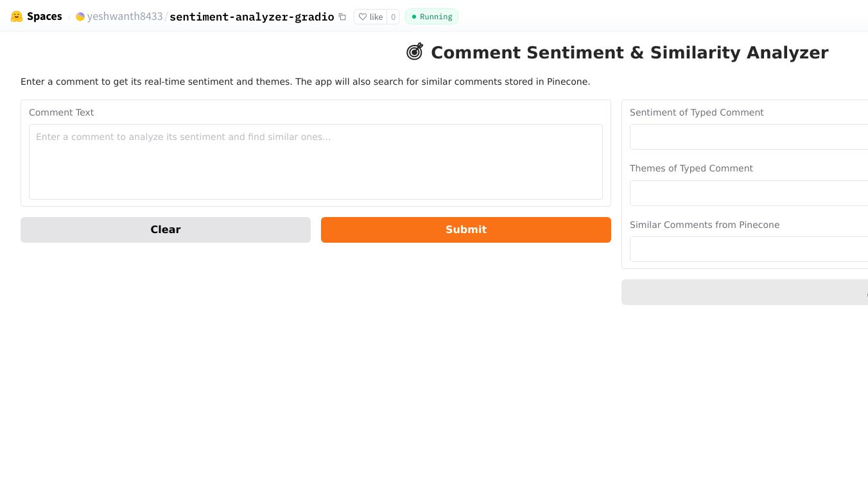The height and width of the screenshot is (488, 868).
Task: Click the Comment Text label
Action: coord(61,112)
